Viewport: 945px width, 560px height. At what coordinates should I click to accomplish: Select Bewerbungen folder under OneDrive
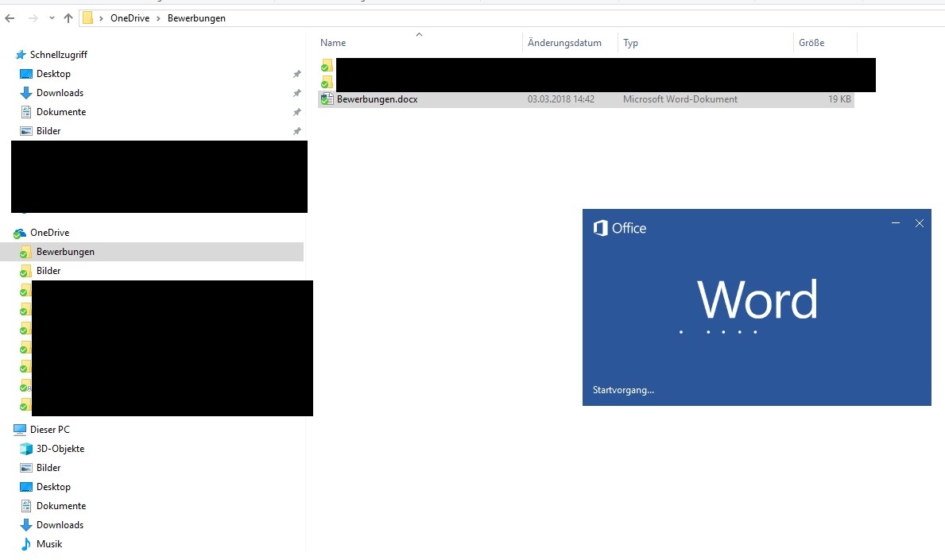coord(65,252)
